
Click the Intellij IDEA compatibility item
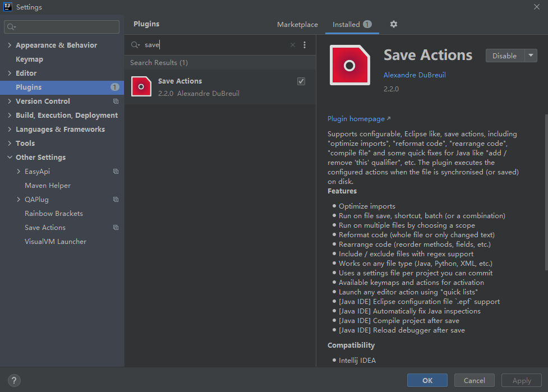(357, 360)
